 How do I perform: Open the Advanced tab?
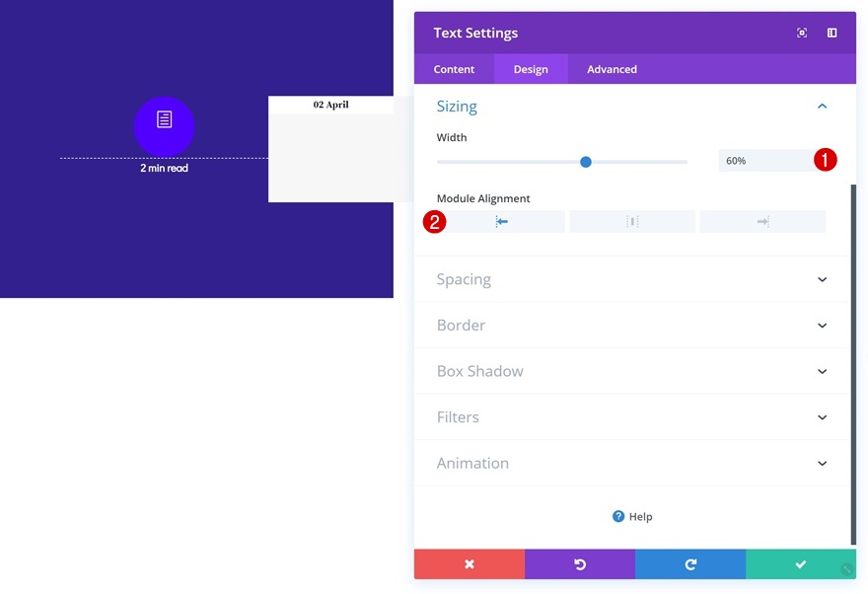[612, 69]
